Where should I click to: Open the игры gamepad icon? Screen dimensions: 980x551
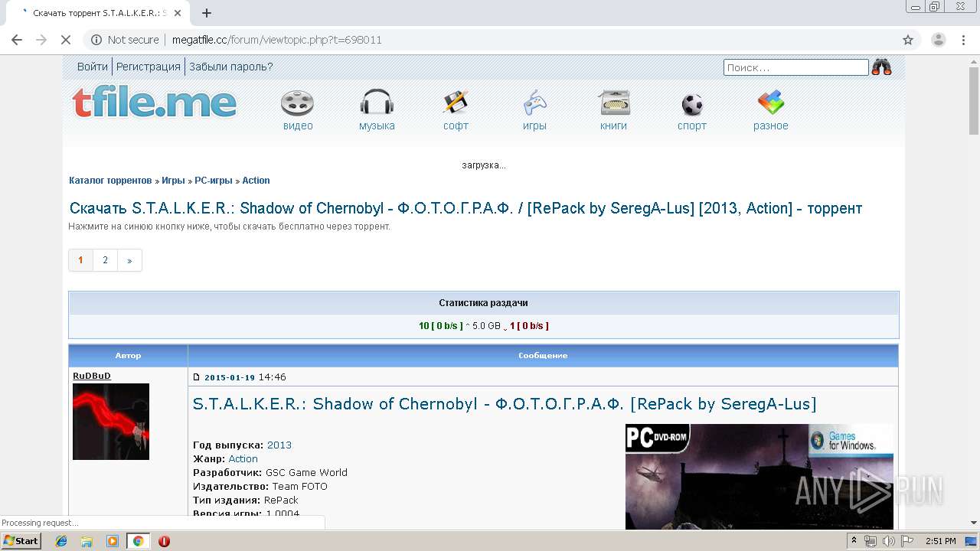[534, 103]
